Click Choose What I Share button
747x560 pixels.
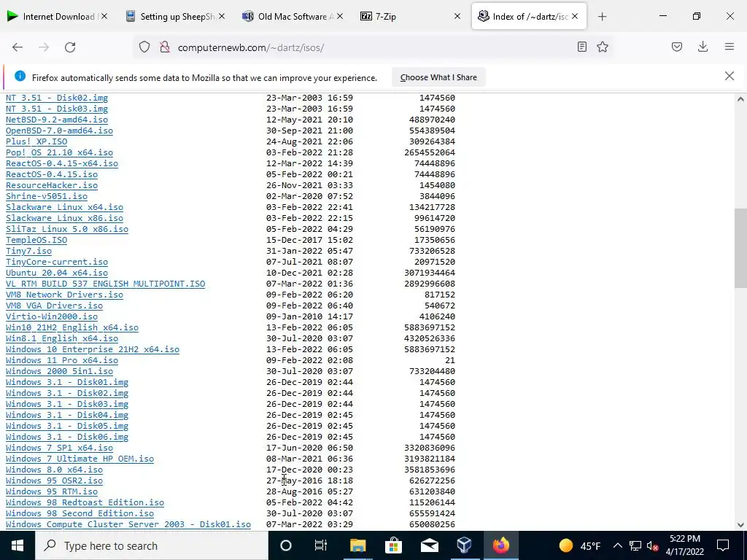click(438, 77)
